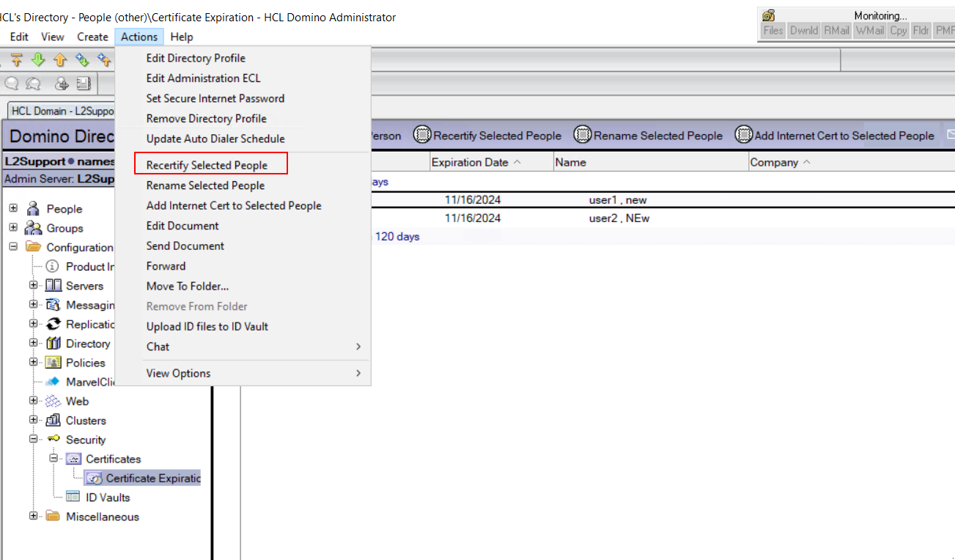Click the double chat bubbles toolbar icon
Screen dimensions: 955x560
pyautogui.click(x=33, y=84)
